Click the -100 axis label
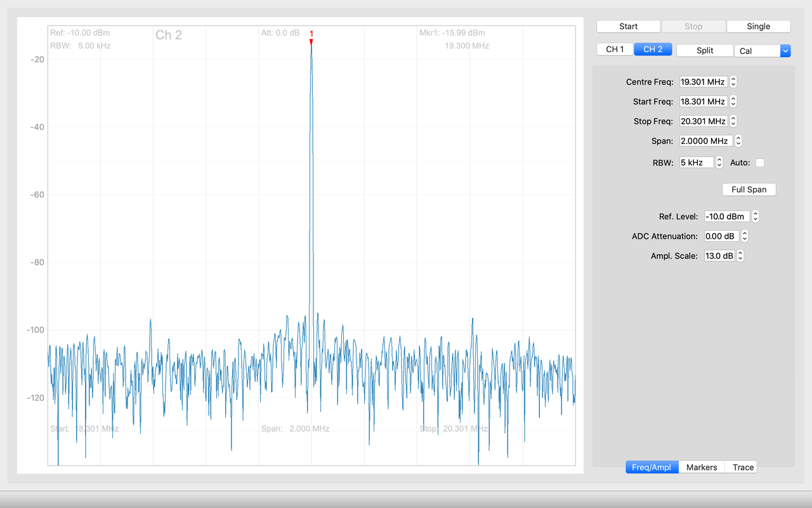 35,330
